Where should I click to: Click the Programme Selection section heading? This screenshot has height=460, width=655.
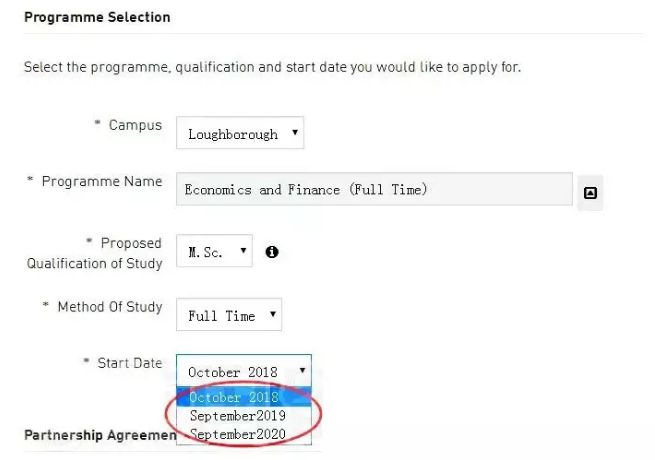pos(97,17)
